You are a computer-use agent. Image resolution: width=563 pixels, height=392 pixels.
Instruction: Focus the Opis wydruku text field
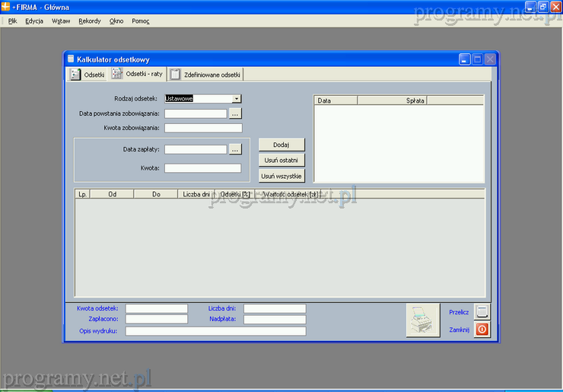click(x=215, y=331)
